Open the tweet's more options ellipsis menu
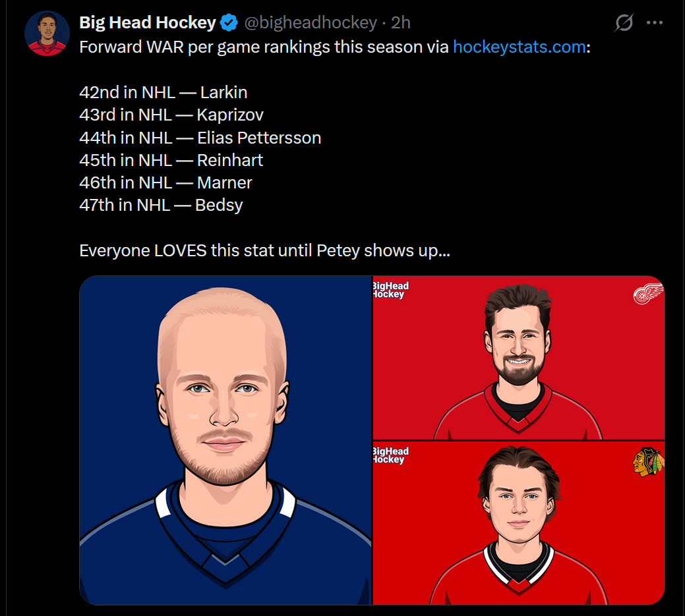This screenshot has width=685, height=616. [655, 22]
